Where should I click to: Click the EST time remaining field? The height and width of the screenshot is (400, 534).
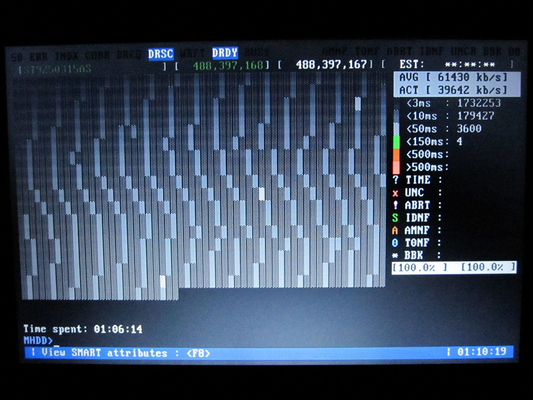pos(456,64)
